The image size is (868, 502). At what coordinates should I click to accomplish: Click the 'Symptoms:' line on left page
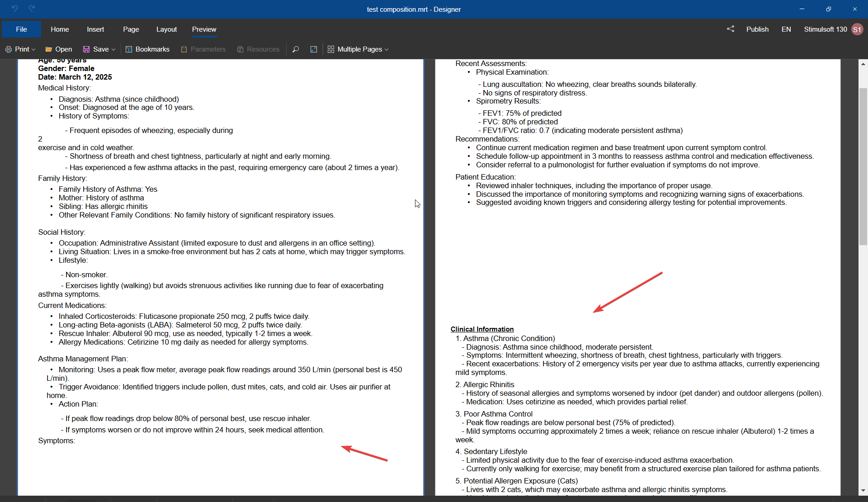pos(57,440)
